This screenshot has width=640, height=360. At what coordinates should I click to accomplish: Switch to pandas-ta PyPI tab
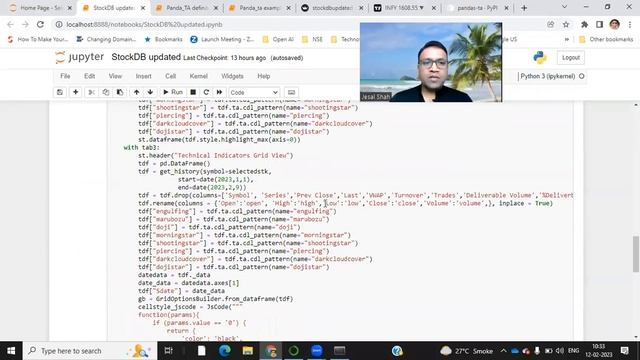point(477,8)
